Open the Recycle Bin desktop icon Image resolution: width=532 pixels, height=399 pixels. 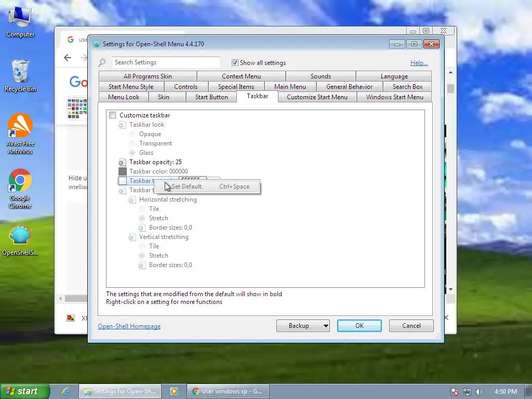20,76
